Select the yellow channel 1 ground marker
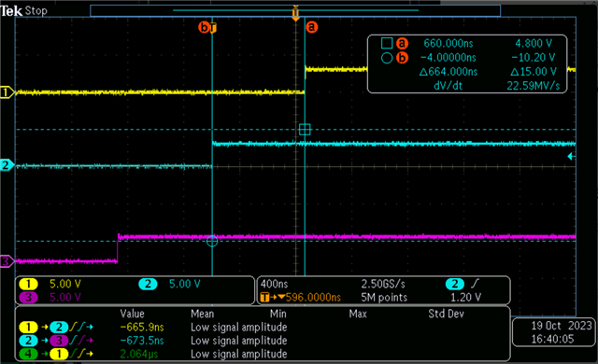This screenshot has width=598, height=364. [x=7, y=92]
